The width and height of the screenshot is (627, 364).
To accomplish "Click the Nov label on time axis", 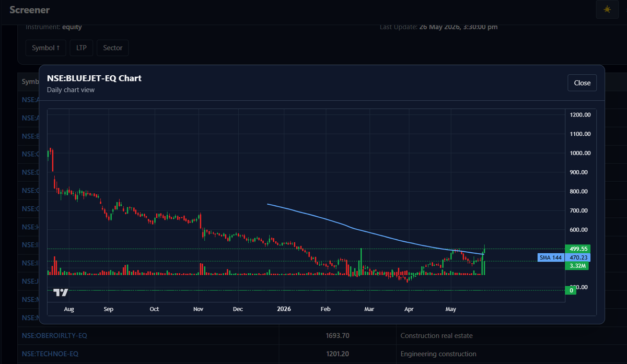I will [199, 309].
